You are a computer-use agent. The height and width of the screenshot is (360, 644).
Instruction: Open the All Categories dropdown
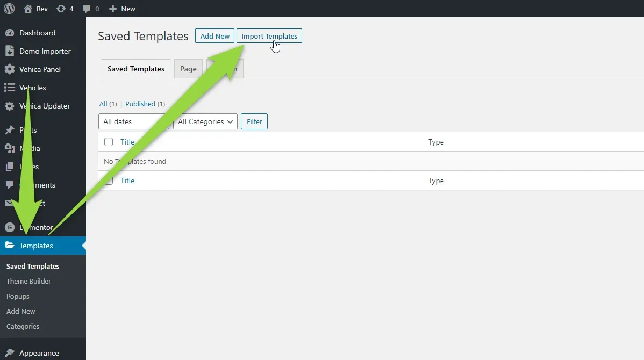pyautogui.click(x=205, y=121)
